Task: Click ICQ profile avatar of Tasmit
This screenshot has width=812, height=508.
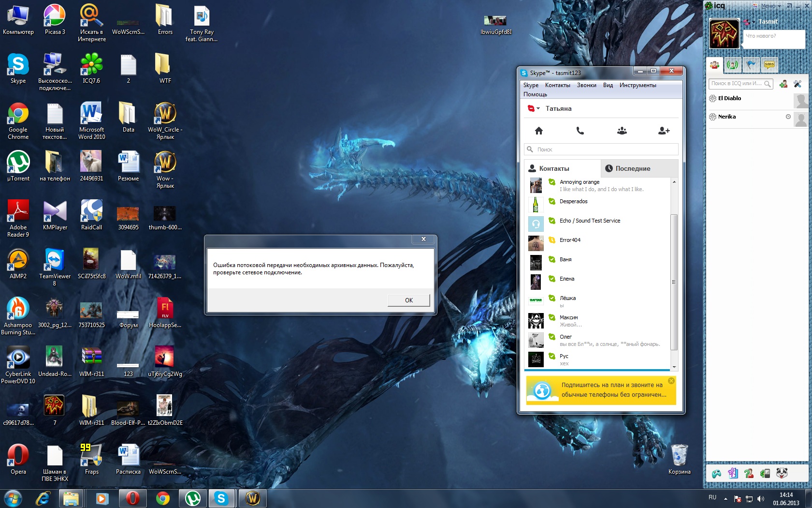Action: [724, 33]
